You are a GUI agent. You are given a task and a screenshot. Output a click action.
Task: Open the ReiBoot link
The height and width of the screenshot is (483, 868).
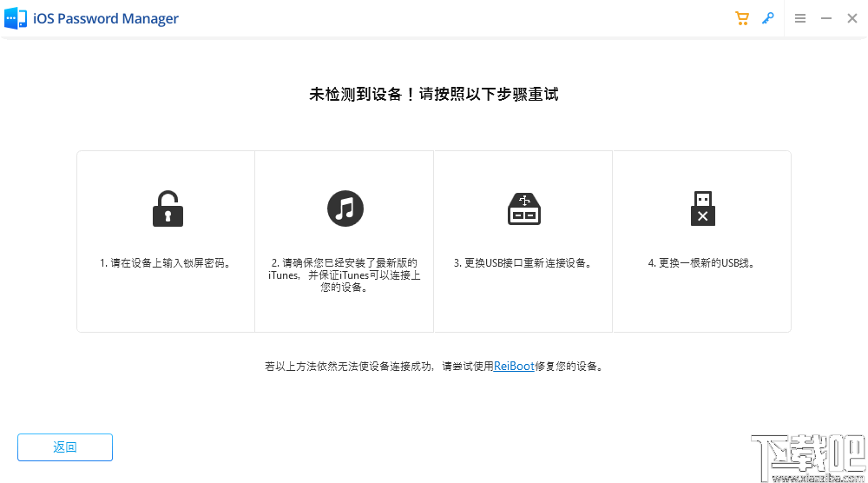tap(514, 366)
